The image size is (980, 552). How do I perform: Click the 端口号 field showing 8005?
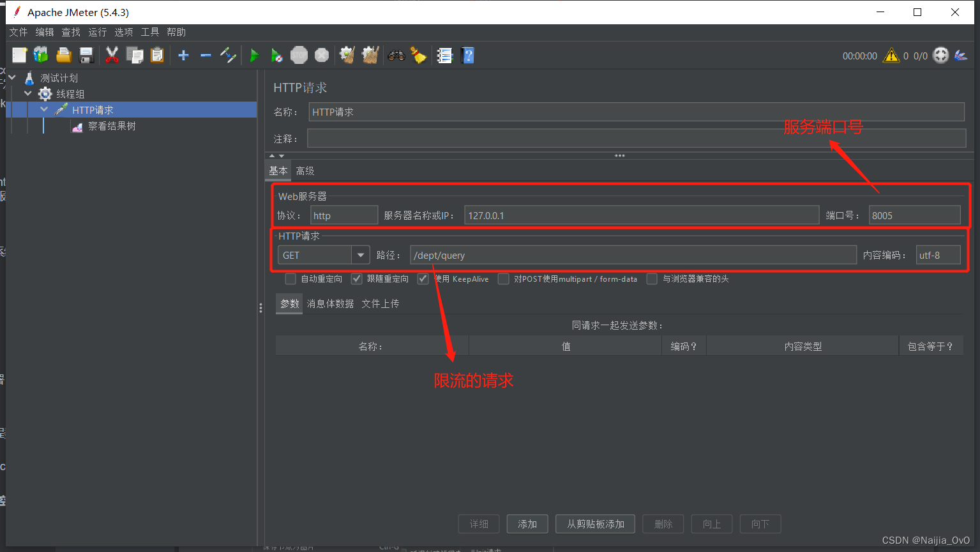click(915, 215)
